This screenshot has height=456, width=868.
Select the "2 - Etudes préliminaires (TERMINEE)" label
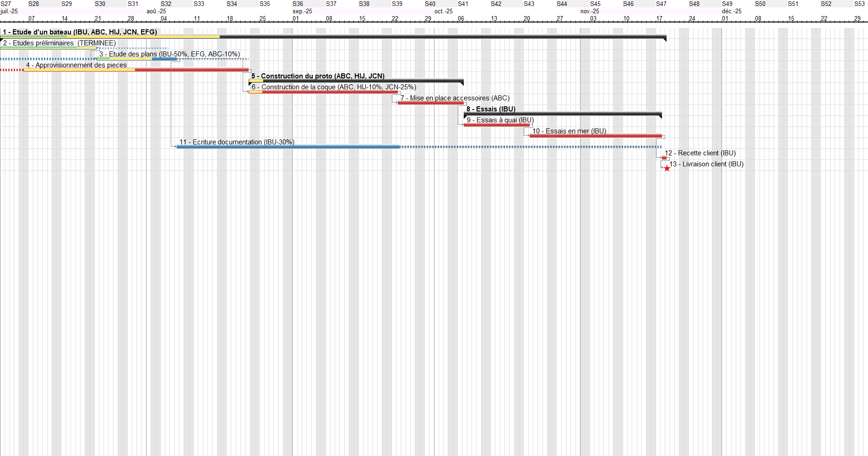pos(60,43)
